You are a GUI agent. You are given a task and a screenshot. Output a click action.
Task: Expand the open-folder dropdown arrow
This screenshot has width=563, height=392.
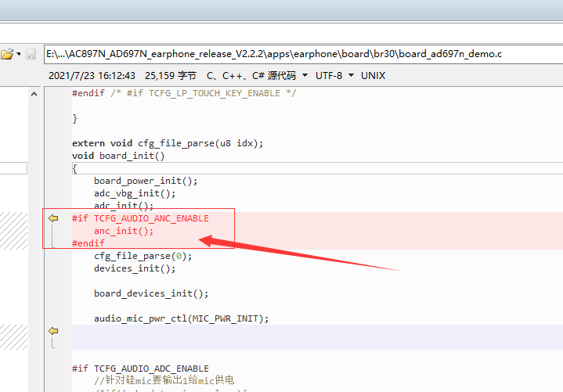point(19,54)
